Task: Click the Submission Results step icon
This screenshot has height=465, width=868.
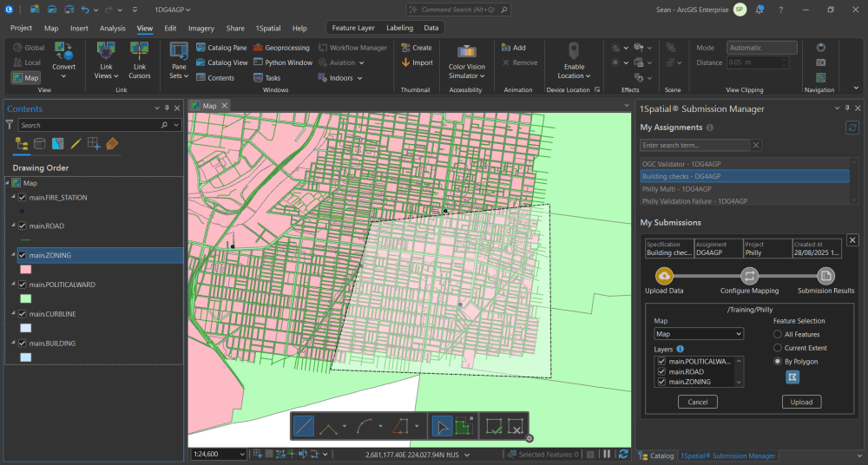Action: point(825,276)
